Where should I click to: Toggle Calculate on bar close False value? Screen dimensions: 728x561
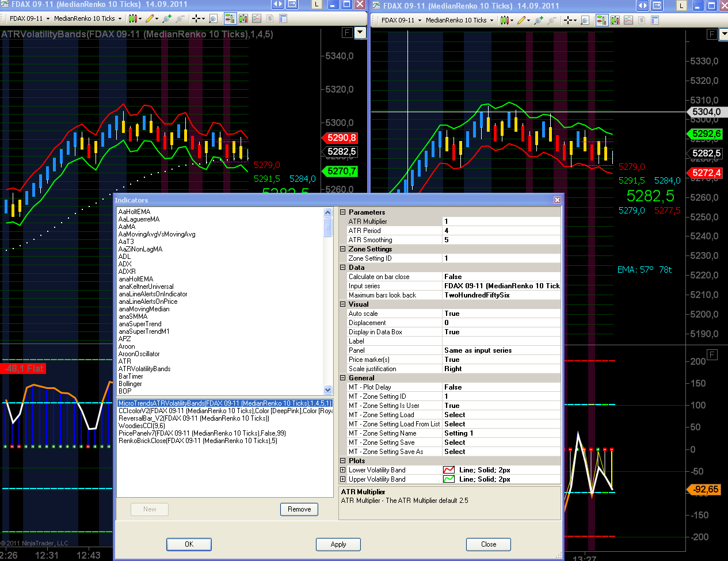pyautogui.click(x=501, y=277)
